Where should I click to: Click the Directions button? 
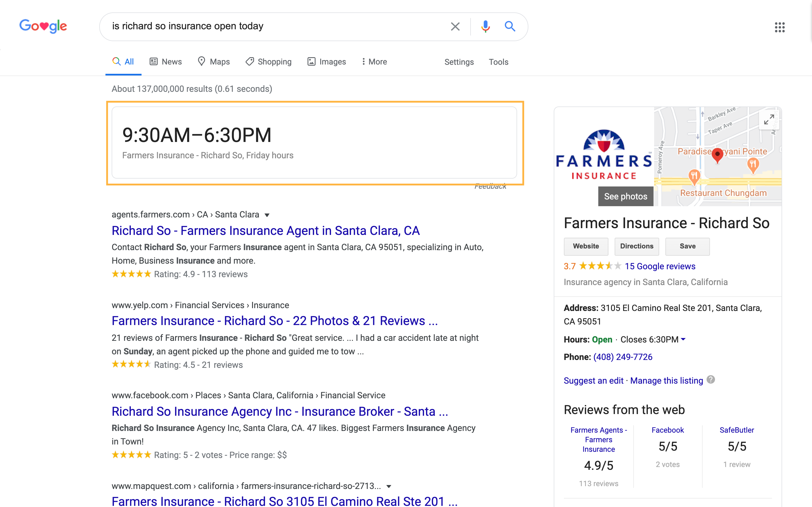tap(637, 246)
